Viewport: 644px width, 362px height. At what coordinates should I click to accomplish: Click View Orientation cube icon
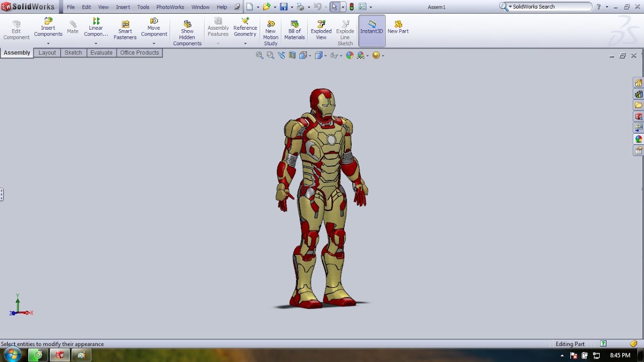(x=303, y=55)
